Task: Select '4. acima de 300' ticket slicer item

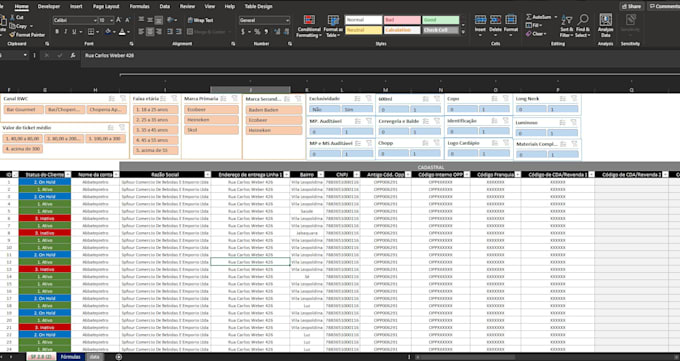Action: [23, 149]
